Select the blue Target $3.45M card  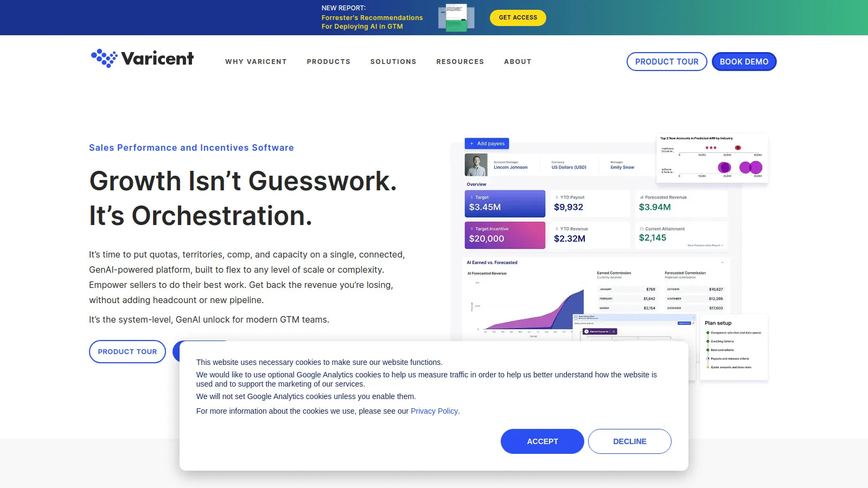[x=505, y=203]
